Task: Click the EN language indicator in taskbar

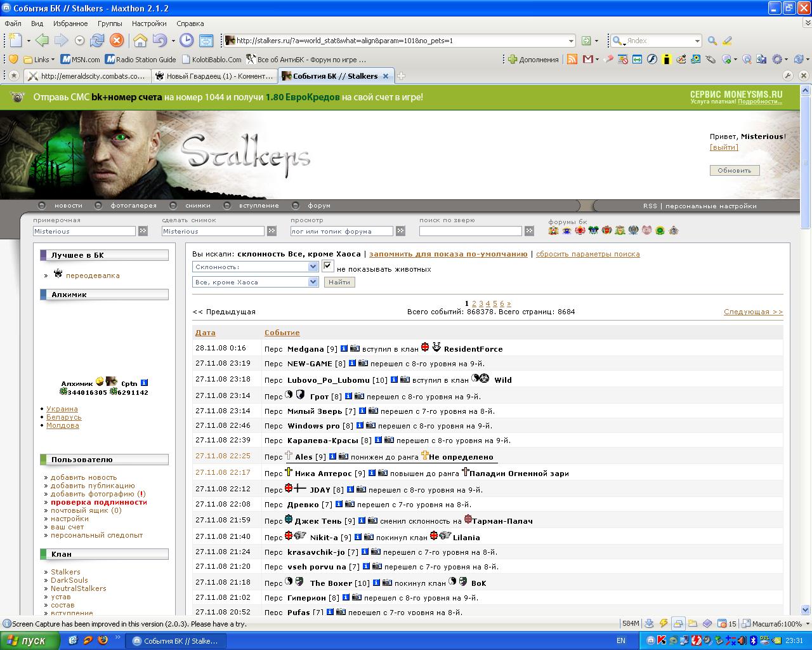Action: tap(620, 641)
